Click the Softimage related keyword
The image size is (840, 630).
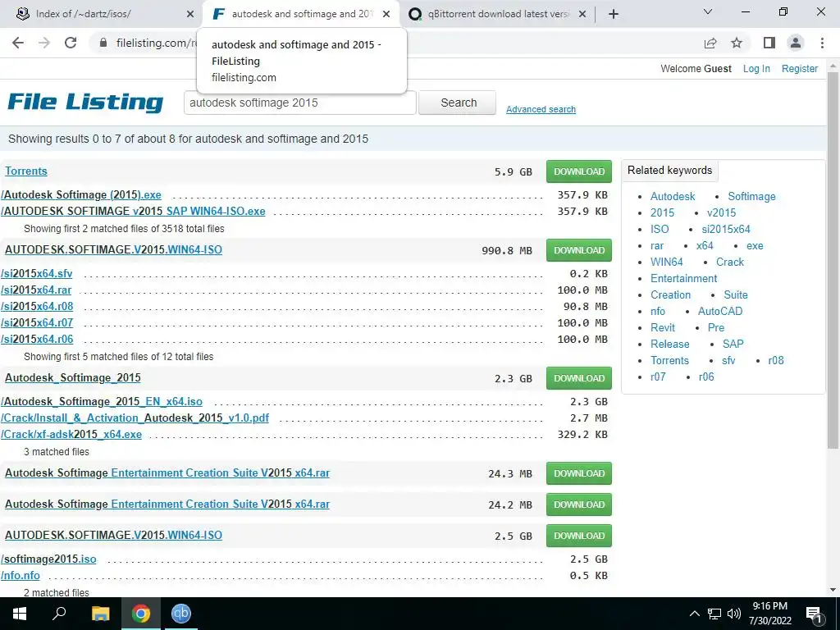(751, 197)
